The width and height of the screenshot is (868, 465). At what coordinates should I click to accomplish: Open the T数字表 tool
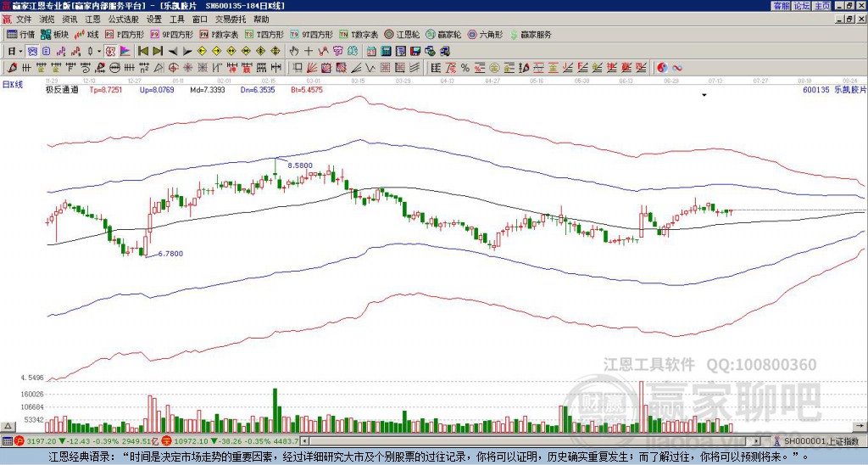[x=359, y=34]
